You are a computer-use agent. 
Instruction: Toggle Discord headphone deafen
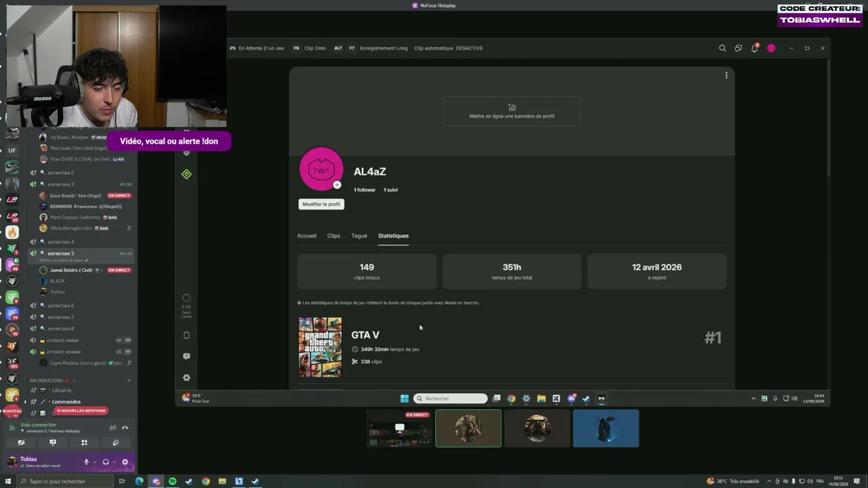click(105, 462)
